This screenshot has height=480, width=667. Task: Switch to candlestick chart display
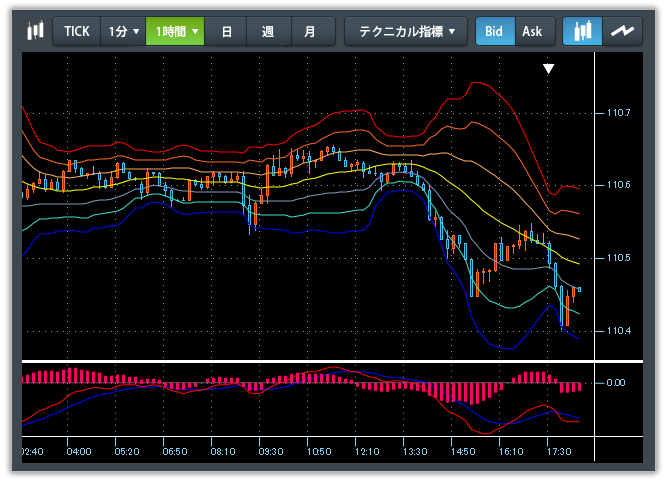pos(582,31)
